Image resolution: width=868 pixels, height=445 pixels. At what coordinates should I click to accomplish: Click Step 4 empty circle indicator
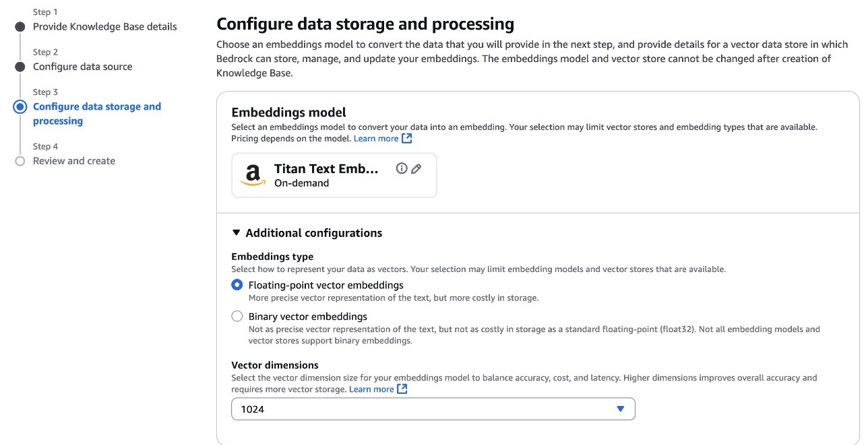click(x=20, y=161)
